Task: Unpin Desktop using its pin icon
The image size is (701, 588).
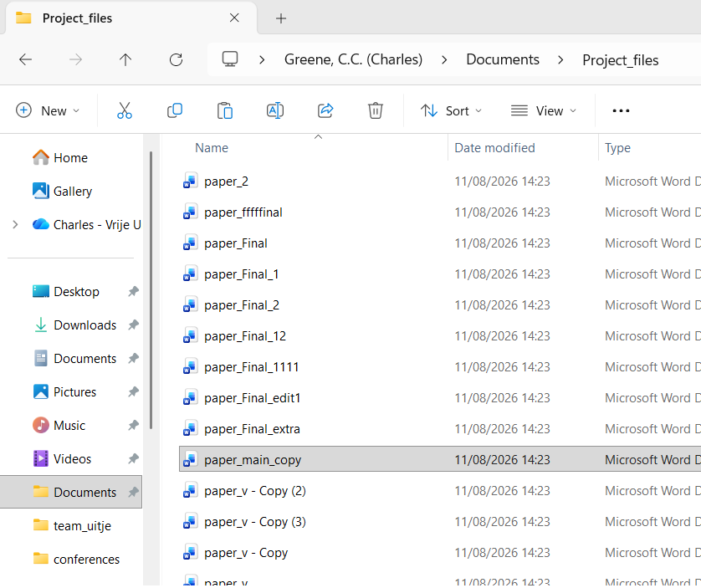Action: coord(133,292)
